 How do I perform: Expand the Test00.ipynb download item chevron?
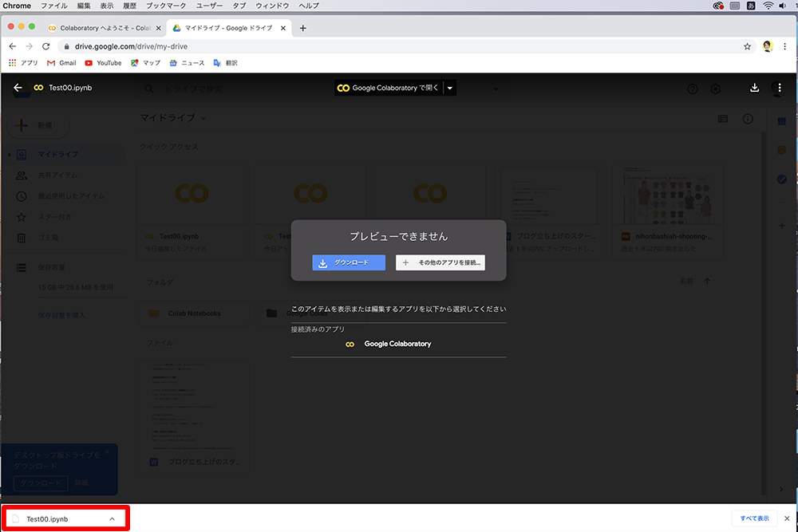coord(112,518)
